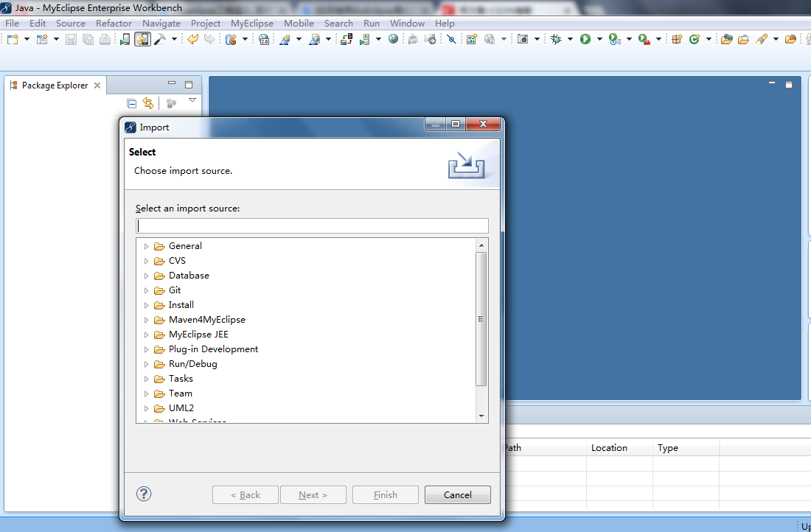Open the MyEclipse menu
The height and width of the screenshot is (532, 811).
252,24
